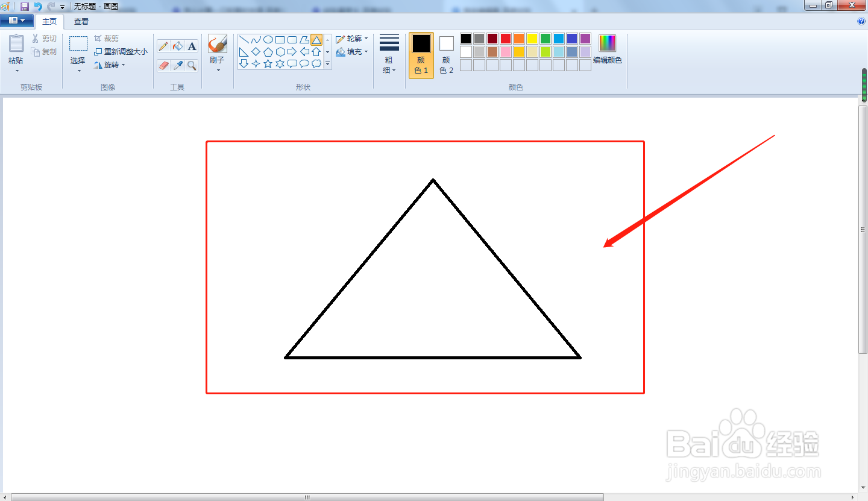Select the Color picker eyedropper tool

point(178,65)
